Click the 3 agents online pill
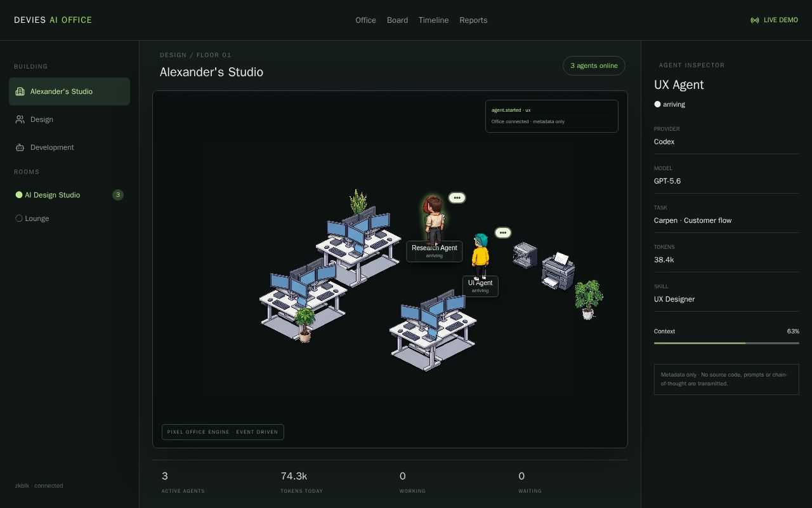The width and height of the screenshot is (812, 508). point(594,66)
